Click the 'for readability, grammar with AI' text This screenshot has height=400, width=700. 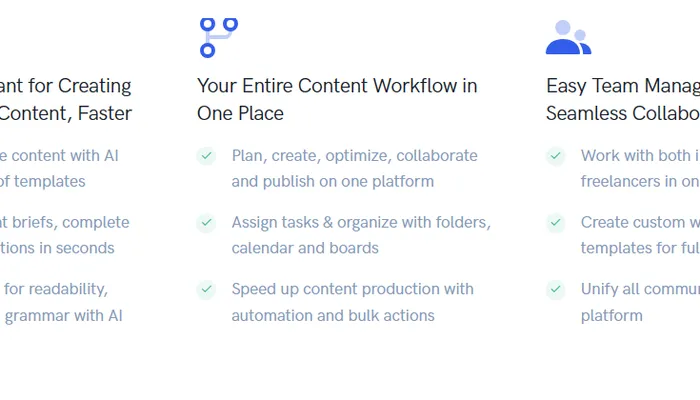click(x=62, y=302)
